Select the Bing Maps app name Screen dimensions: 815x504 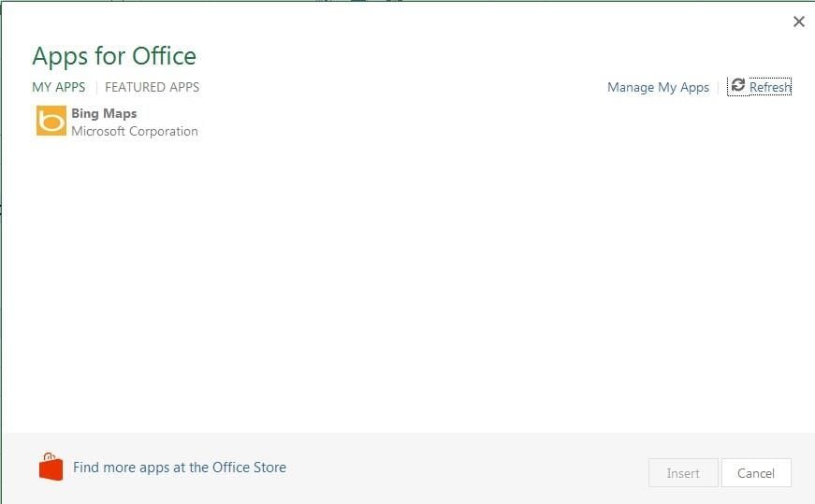104,113
